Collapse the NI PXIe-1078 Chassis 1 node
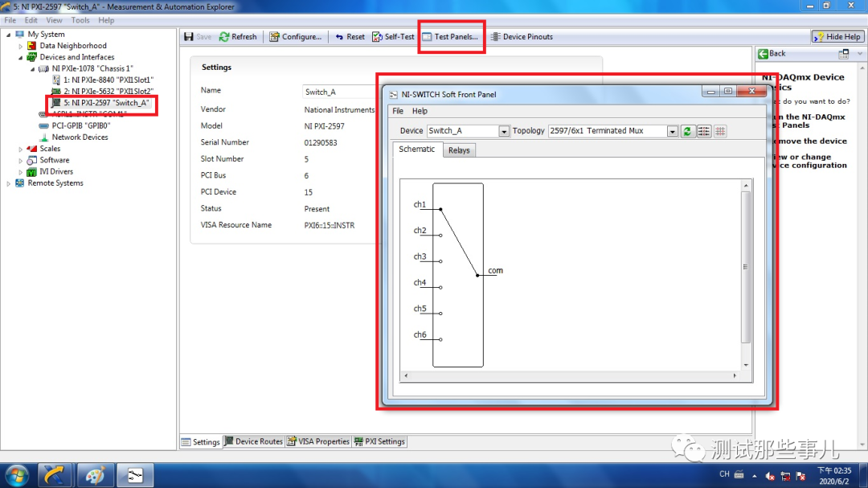This screenshot has width=868, height=488. pyautogui.click(x=33, y=68)
